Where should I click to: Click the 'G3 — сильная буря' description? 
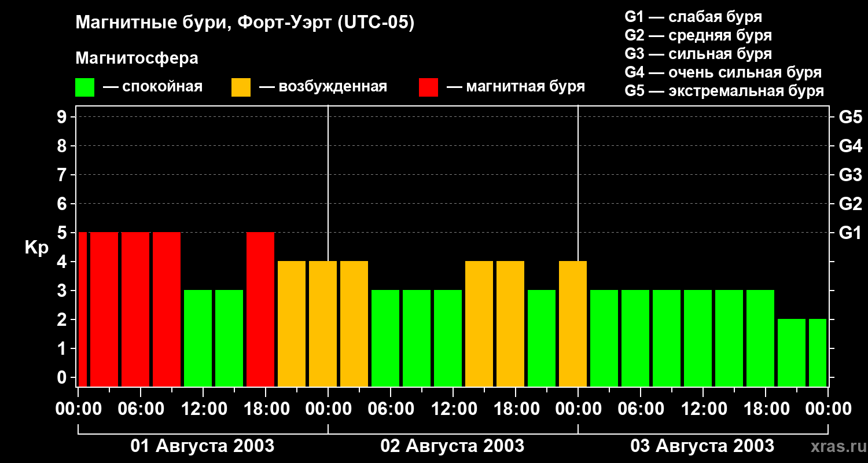[698, 54]
